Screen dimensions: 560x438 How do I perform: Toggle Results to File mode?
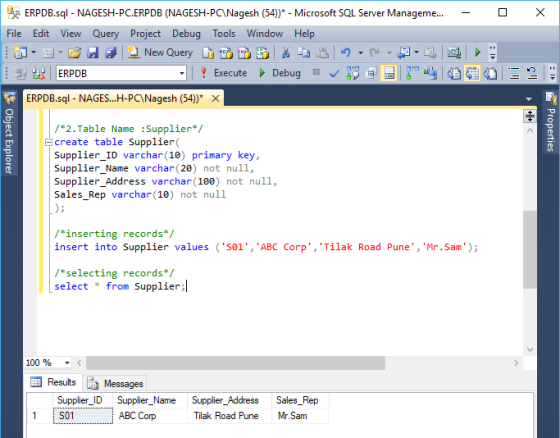[x=491, y=74]
